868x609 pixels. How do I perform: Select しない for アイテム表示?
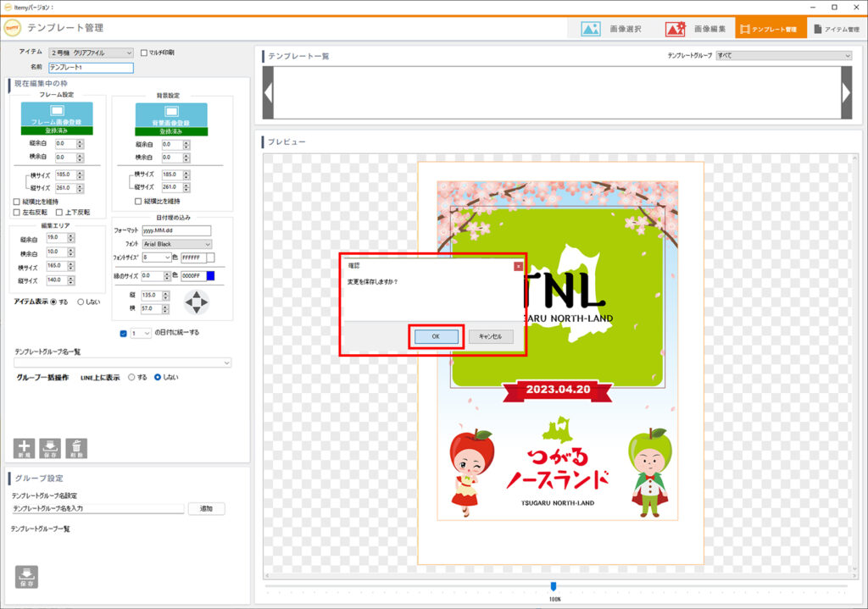coord(81,301)
